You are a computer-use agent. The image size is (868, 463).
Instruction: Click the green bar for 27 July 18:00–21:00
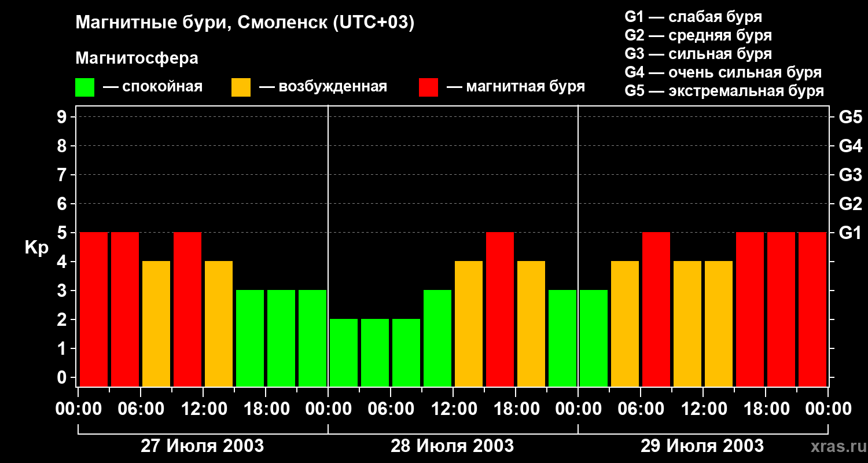pyautogui.click(x=281, y=338)
